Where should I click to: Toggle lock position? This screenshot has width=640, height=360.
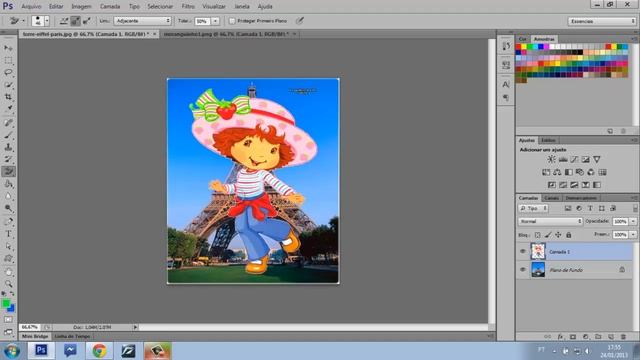[558, 235]
